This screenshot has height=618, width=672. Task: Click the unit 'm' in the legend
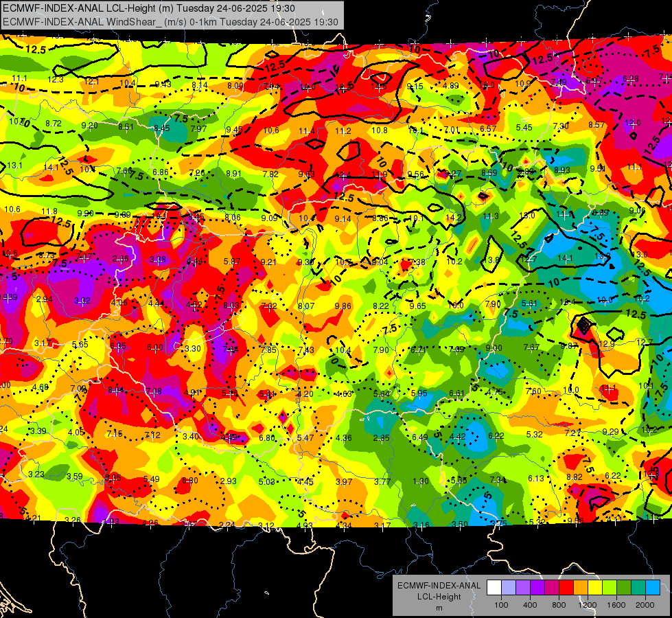[x=439, y=608]
